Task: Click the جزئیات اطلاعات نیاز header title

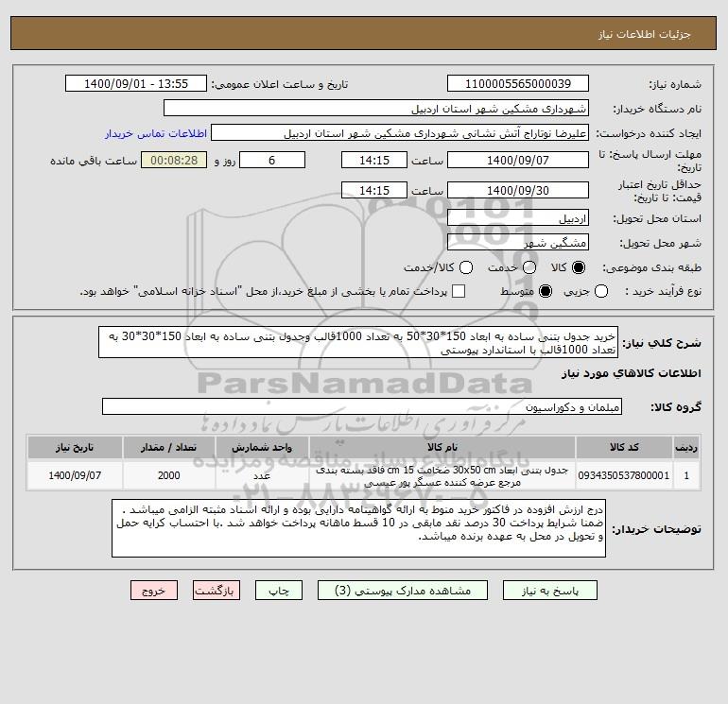Action: point(645,34)
